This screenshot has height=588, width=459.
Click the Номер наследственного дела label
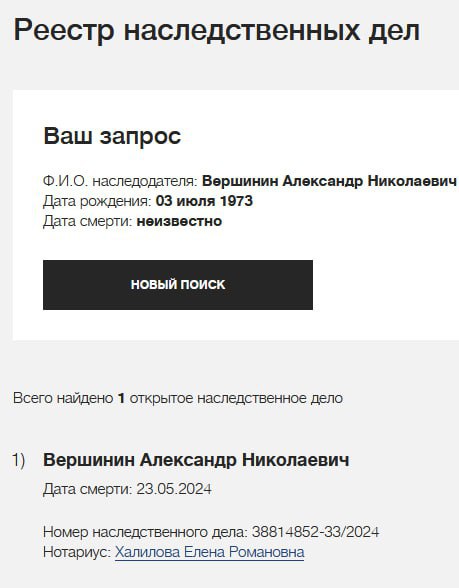click(x=145, y=532)
